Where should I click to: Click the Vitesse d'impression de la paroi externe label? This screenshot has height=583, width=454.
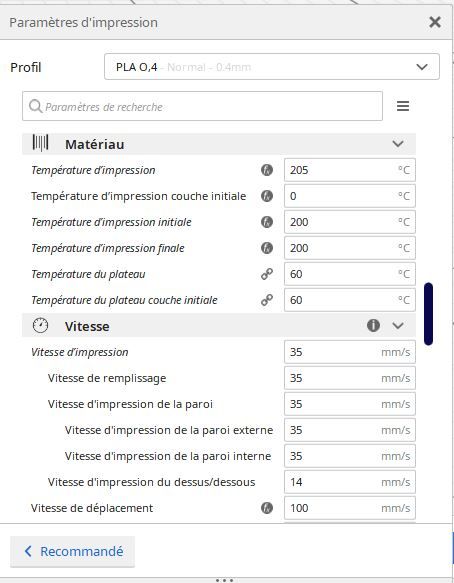tap(169, 430)
